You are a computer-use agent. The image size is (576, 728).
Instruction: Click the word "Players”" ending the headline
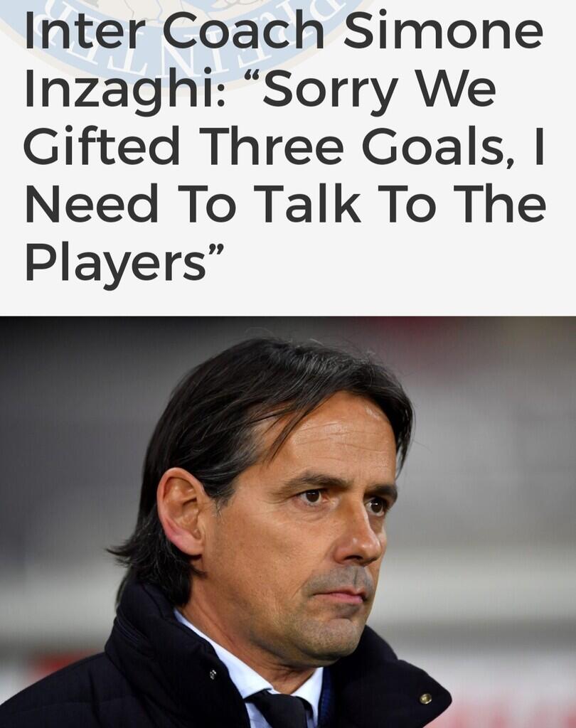pyautogui.click(x=124, y=262)
